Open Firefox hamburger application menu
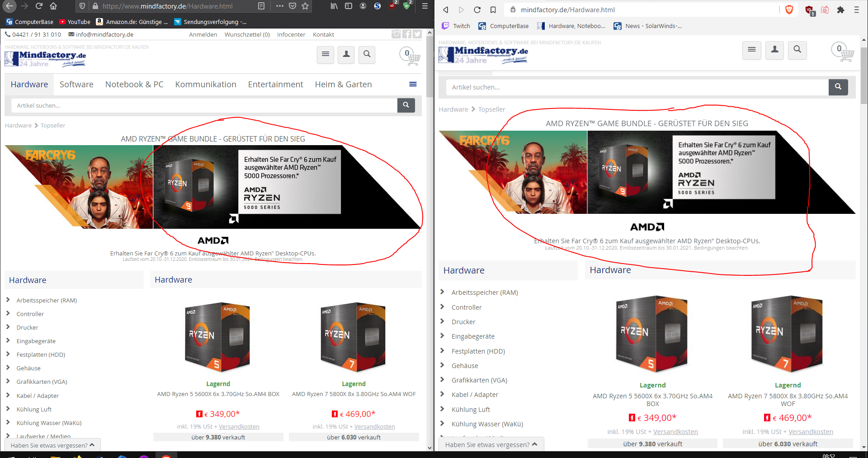 425,6
